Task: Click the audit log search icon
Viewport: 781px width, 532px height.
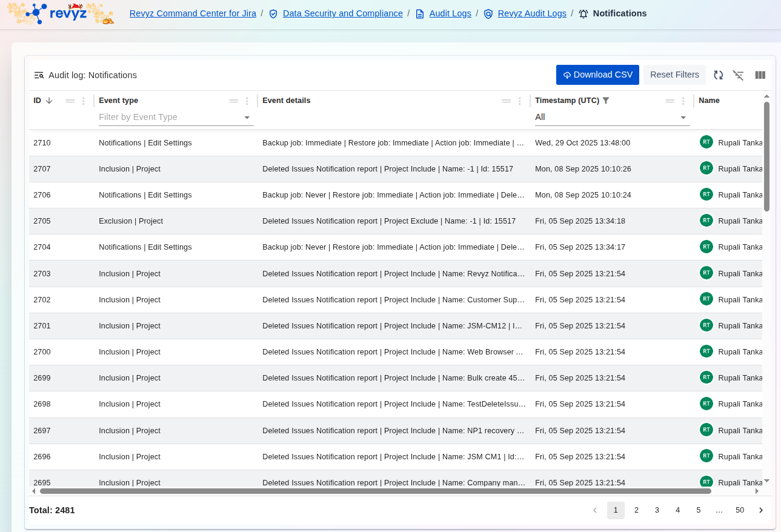Action: coord(39,75)
